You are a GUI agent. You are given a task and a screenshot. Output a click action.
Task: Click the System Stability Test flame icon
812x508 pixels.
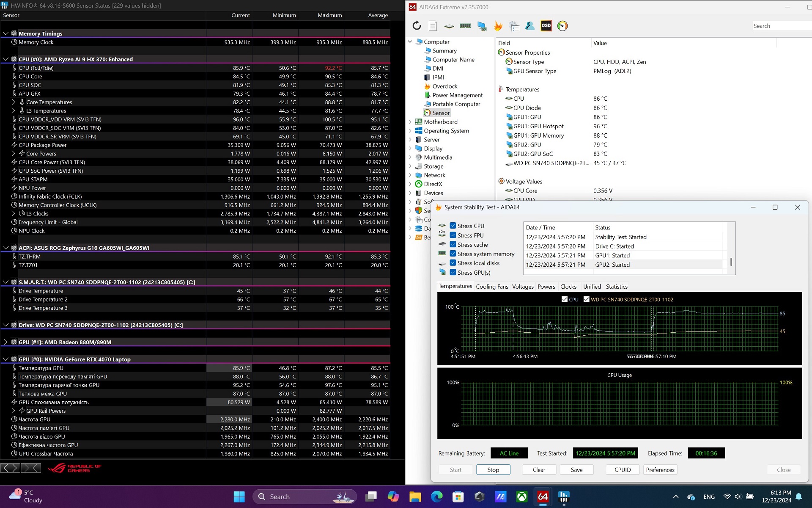(498, 26)
